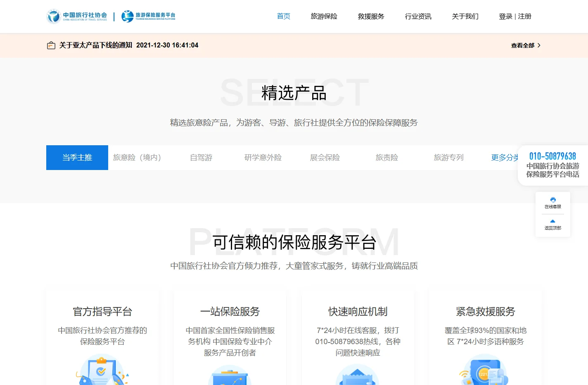Click the 中国旅行协会旅游保险服务平台电话 caption
Viewport: 588px width, 385px height.
pyautogui.click(x=552, y=170)
